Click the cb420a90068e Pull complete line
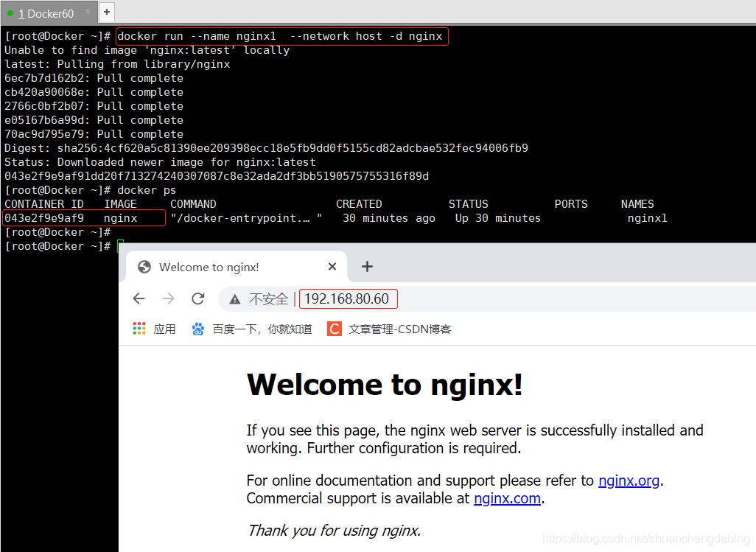Screen dimensions: 756x552 tap(94, 92)
